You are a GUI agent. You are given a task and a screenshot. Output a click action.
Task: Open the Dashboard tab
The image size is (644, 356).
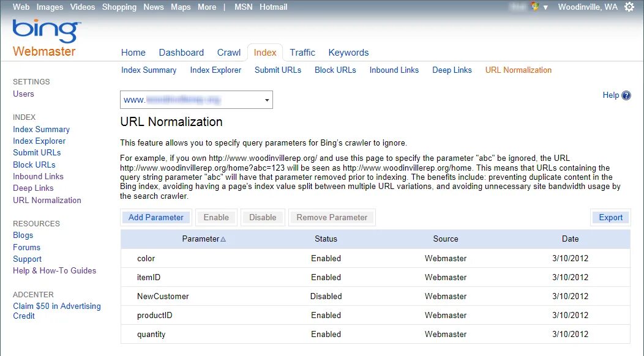(181, 53)
